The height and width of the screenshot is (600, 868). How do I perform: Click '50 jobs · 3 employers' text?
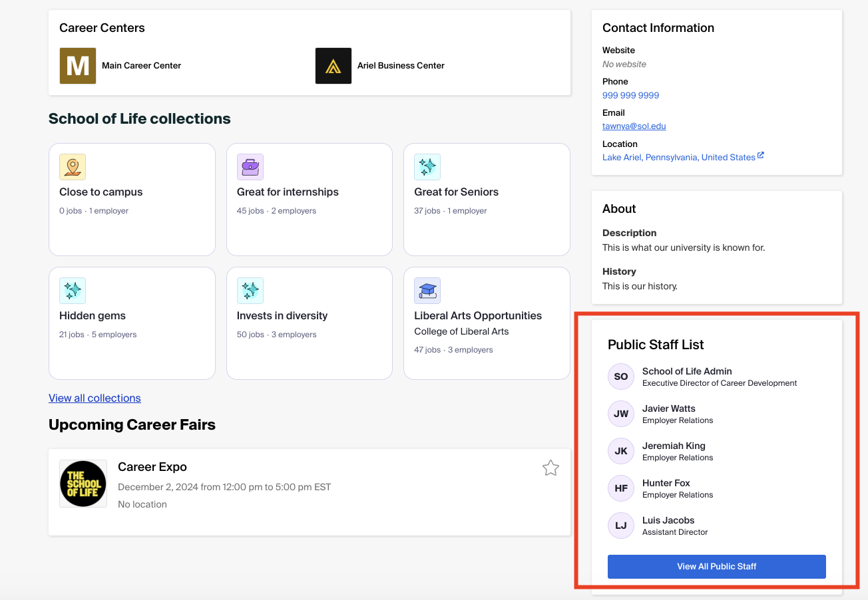point(277,335)
